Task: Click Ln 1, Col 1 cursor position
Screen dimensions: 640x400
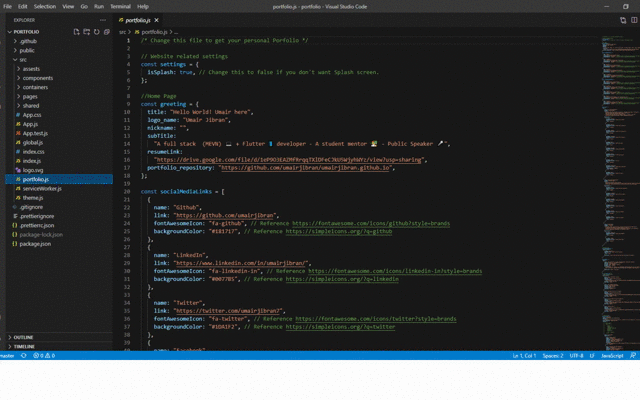Action: pos(524,356)
